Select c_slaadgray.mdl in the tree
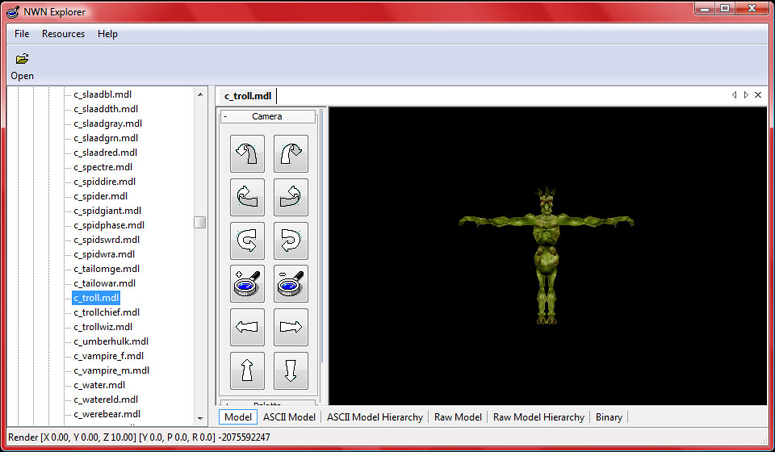 pos(108,124)
